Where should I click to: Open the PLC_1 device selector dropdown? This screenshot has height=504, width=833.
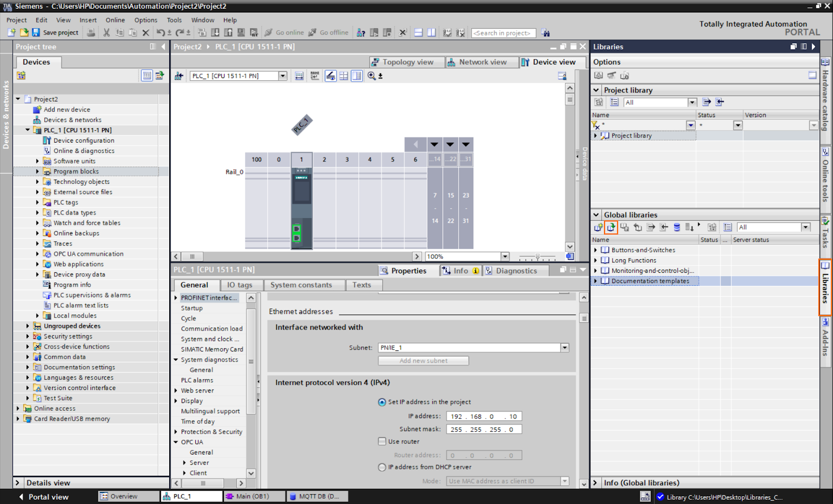click(x=283, y=76)
